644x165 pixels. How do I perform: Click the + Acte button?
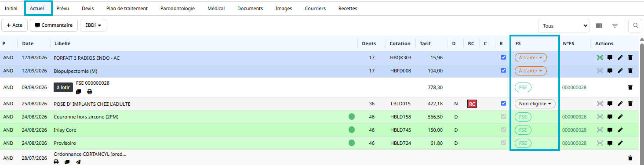(x=15, y=25)
